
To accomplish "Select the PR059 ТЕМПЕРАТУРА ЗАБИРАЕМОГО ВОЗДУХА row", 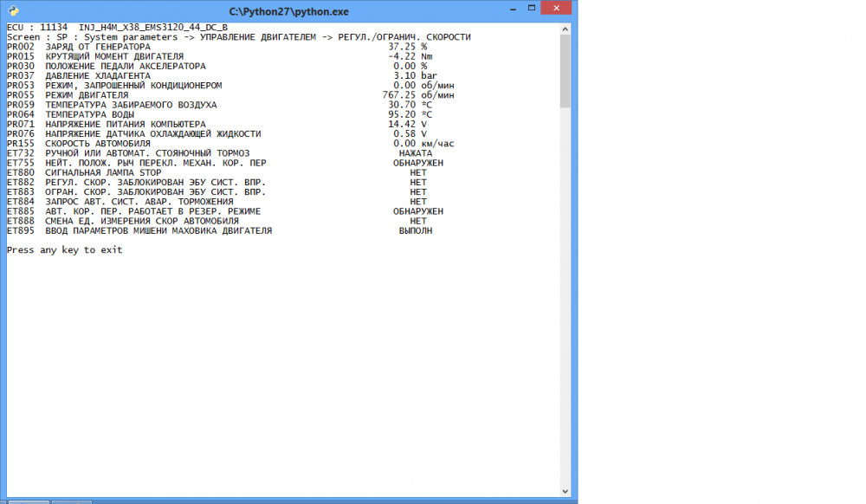I will point(219,105).
